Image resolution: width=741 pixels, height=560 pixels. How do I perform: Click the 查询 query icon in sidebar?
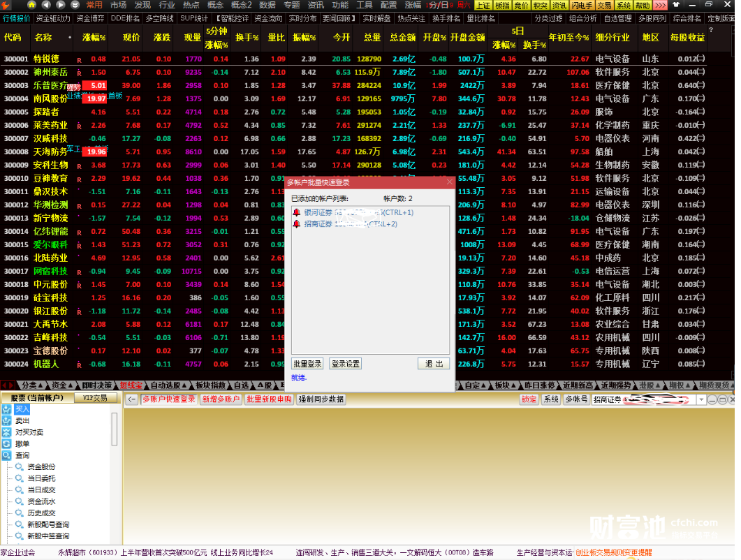pyautogui.click(x=6, y=455)
